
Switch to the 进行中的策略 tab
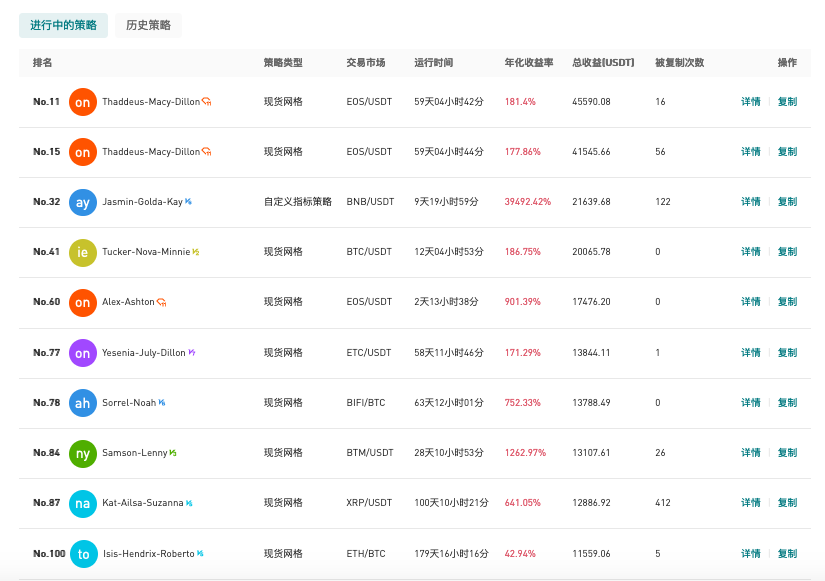63,25
